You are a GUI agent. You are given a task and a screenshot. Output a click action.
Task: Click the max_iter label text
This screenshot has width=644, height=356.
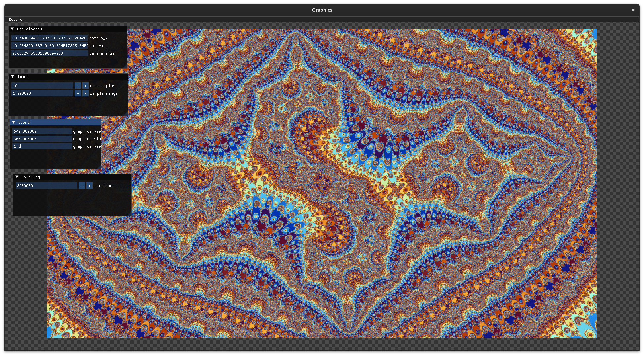point(103,186)
